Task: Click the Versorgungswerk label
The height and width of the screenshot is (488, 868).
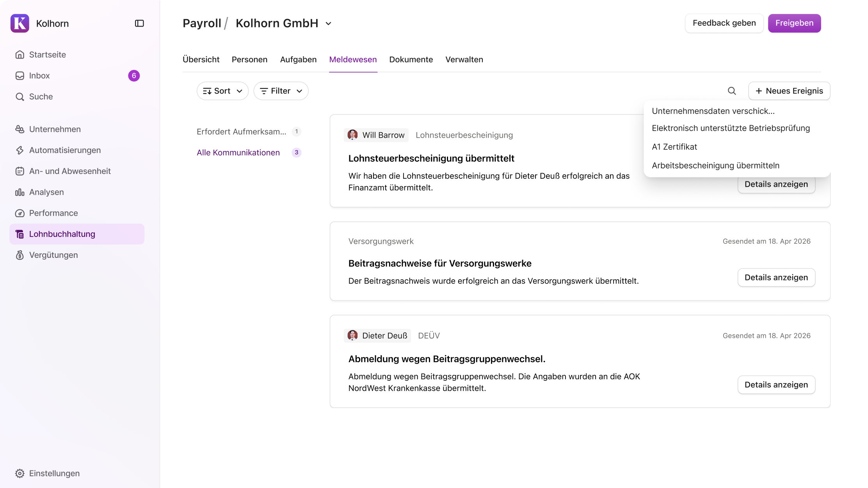Action: pyautogui.click(x=381, y=241)
